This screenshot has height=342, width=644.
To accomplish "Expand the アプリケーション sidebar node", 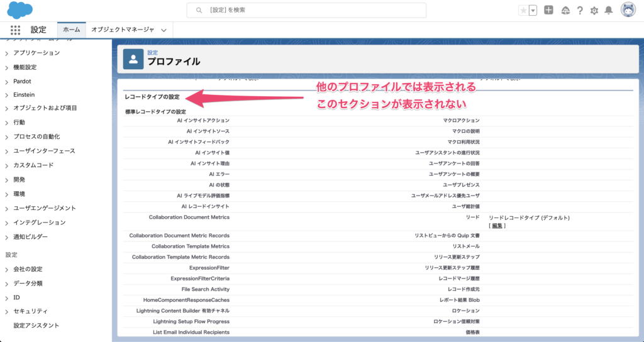I will point(6,53).
